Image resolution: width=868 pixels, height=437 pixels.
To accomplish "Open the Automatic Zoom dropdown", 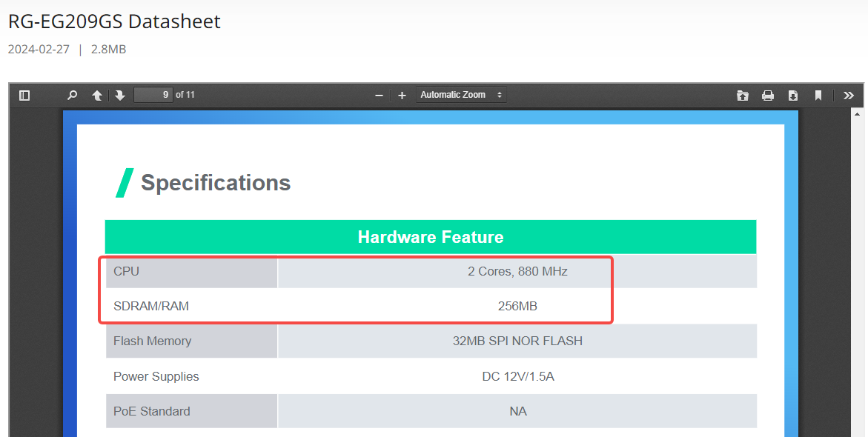I will point(461,95).
